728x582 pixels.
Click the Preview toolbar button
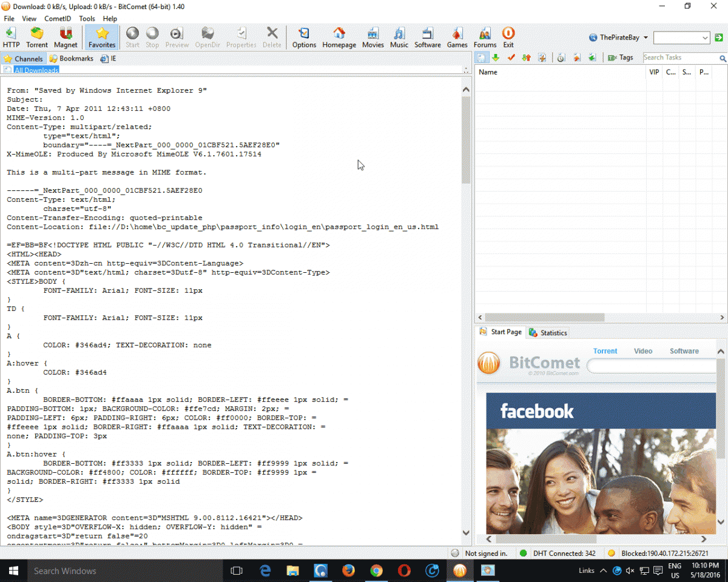[x=177, y=37]
